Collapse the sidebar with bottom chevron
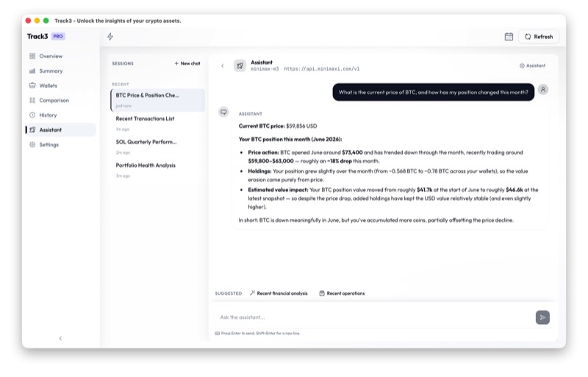588x377 pixels. [x=60, y=338]
